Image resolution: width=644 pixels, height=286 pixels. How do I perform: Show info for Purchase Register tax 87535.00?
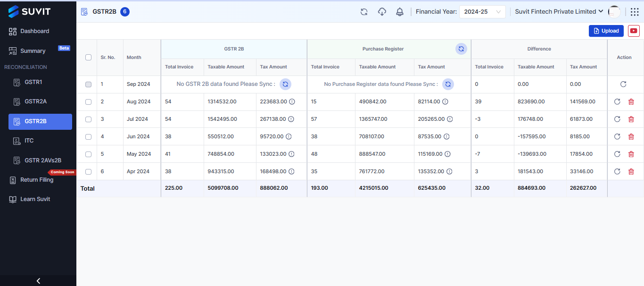click(446, 136)
